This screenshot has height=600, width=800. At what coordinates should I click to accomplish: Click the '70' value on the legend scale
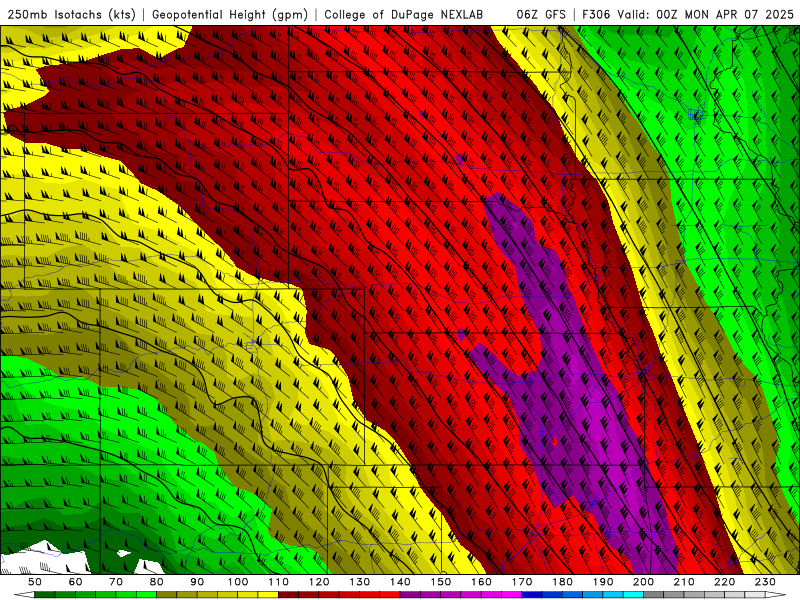(x=116, y=582)
